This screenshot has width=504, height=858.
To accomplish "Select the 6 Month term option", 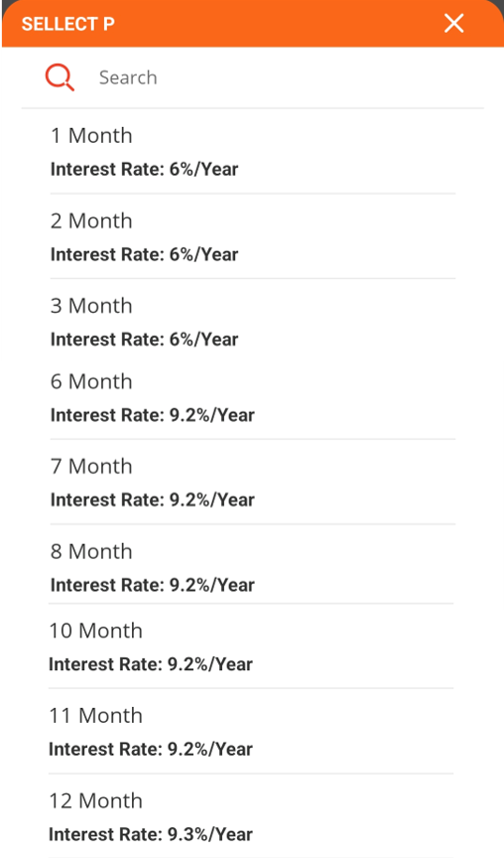I will 253,398.
